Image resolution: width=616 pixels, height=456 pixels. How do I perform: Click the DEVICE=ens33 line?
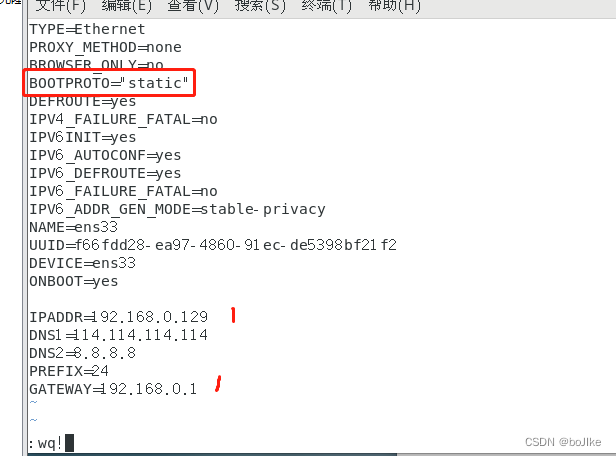click(x=82, y=263)
